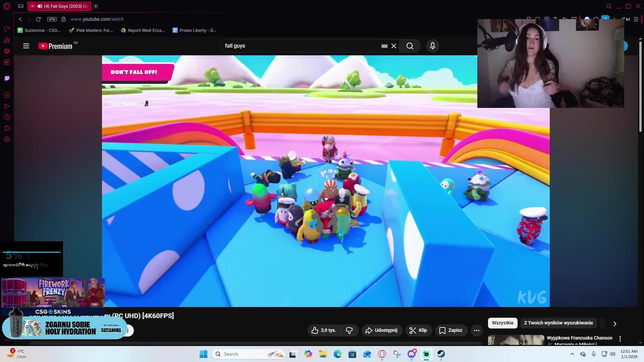Open the Windows Start menu
Viewport: 644px width, 362px height.
[203, 354]
